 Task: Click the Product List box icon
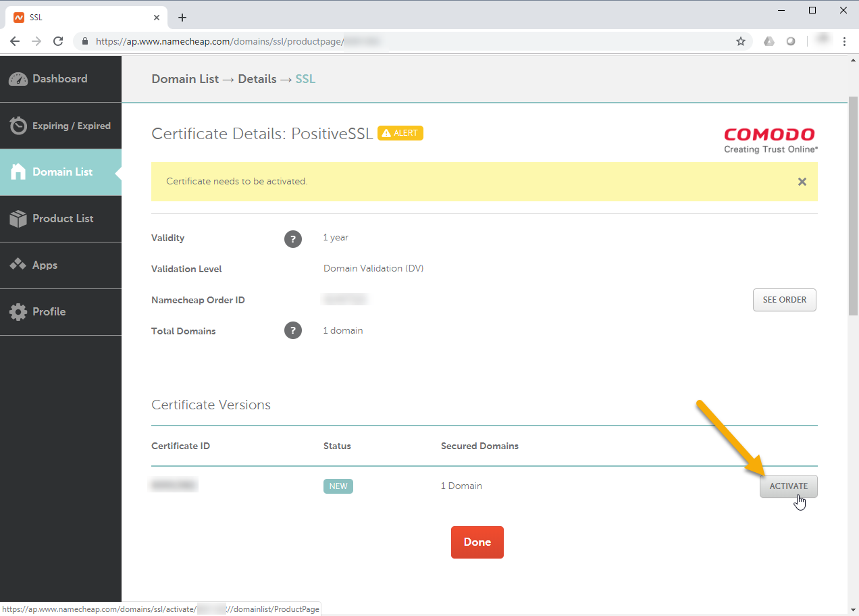(x=18, y=219)
